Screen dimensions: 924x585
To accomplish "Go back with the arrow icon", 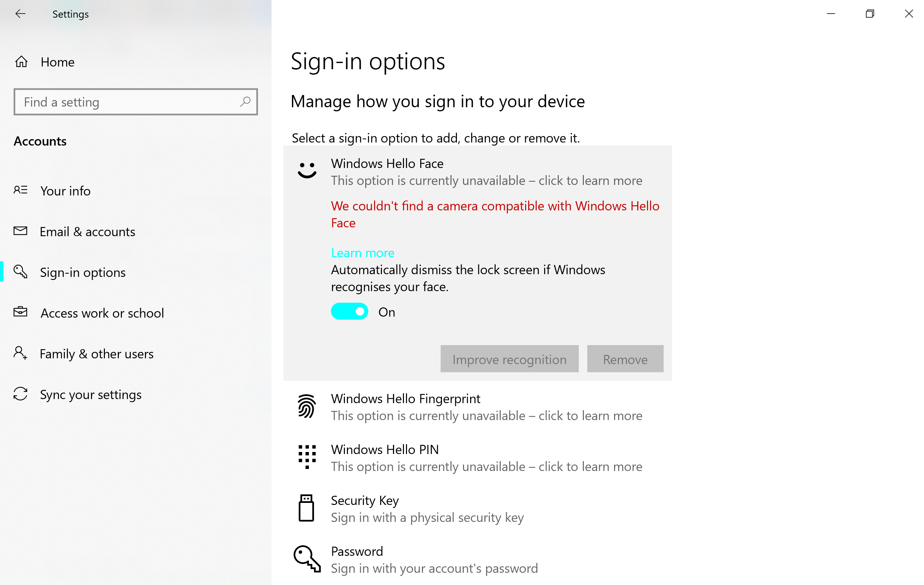I will [x=20, y=14].
